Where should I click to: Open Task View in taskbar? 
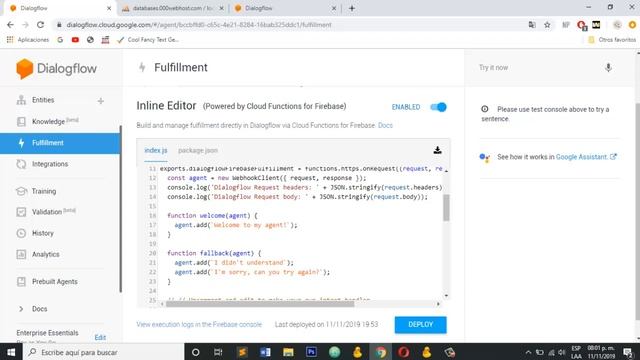pos(218,352)
